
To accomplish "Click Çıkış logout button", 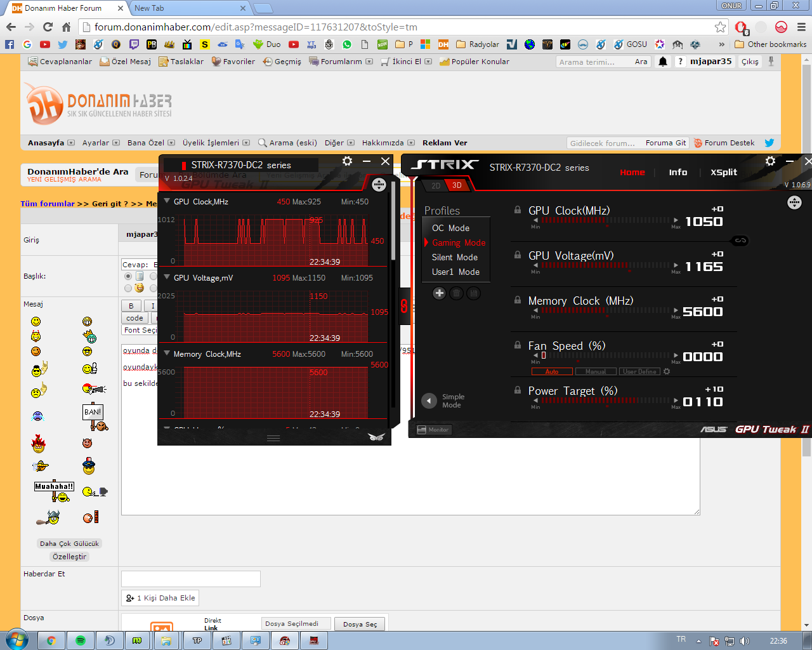I will pos(750,62).
